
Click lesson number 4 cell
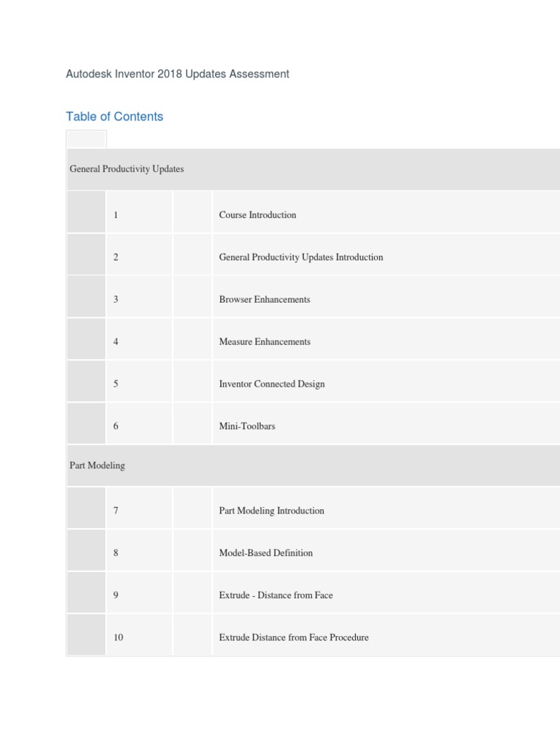tap(116, 342)
